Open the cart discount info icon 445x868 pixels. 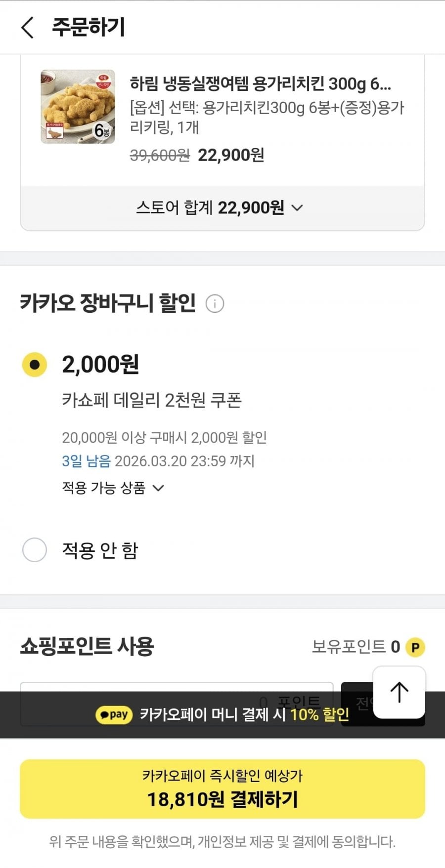coord(215,303)
